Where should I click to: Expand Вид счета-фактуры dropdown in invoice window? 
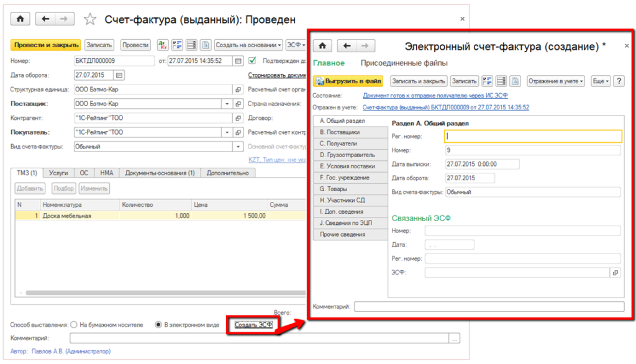click(x=238, y=147)
